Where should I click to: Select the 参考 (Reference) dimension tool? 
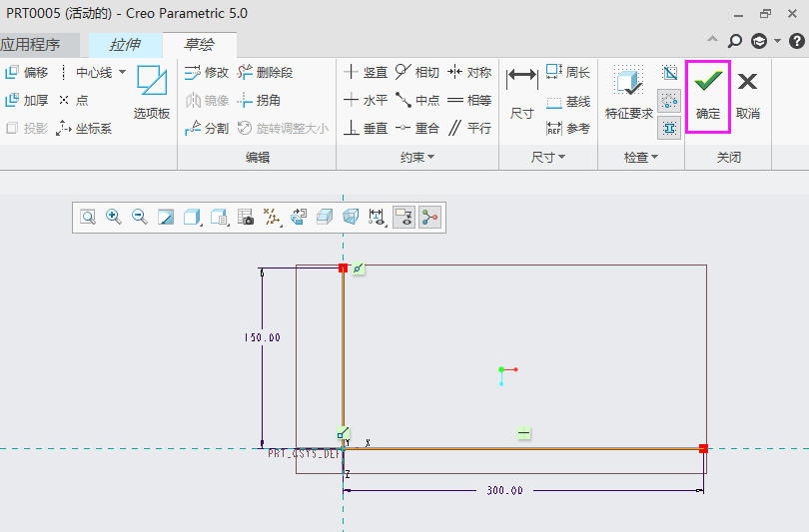click(x=568, y=128)
